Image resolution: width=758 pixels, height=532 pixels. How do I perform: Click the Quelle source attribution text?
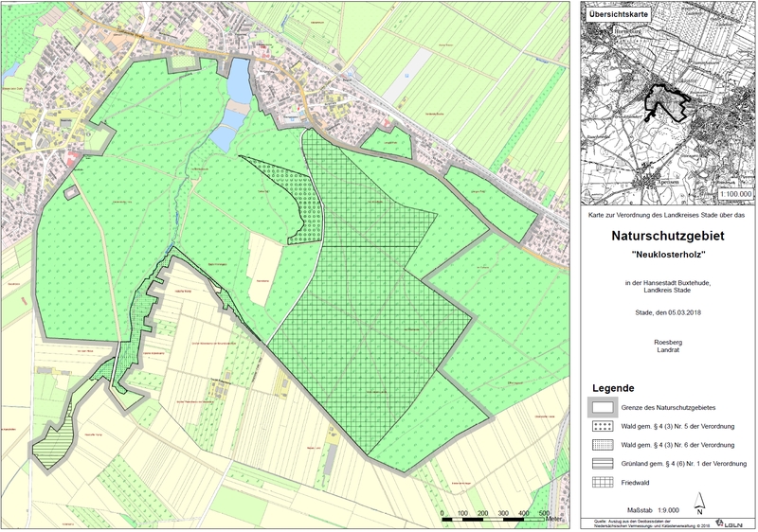tap(644, 523)
